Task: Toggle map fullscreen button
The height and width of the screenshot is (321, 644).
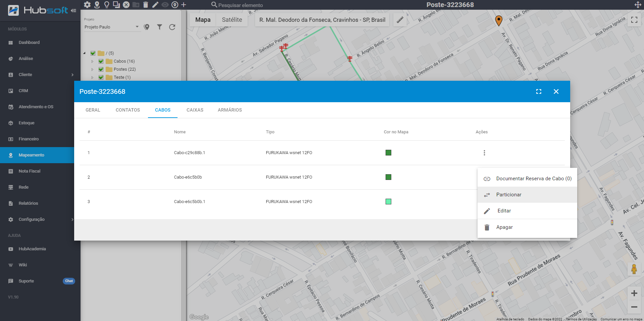Action: coord(634,20)
